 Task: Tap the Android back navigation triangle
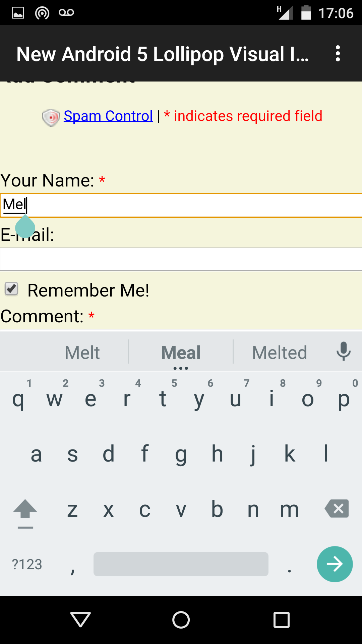click(x=80, y=620)
